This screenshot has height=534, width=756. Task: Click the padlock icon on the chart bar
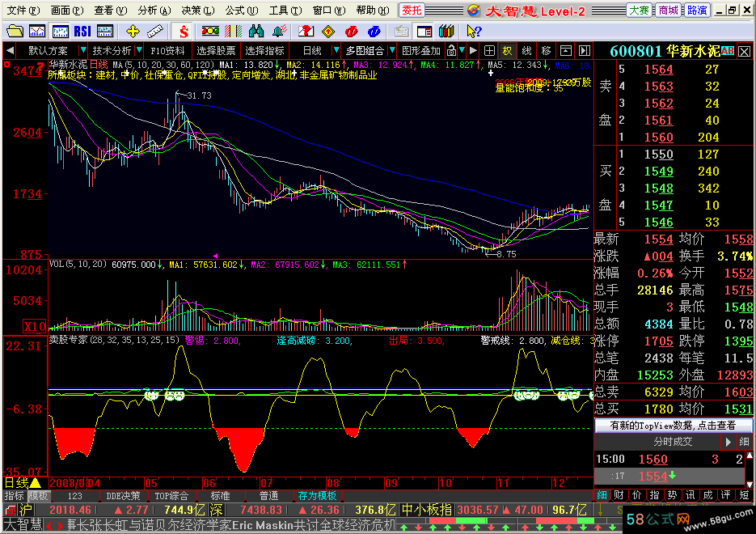[x=451, y=51]
